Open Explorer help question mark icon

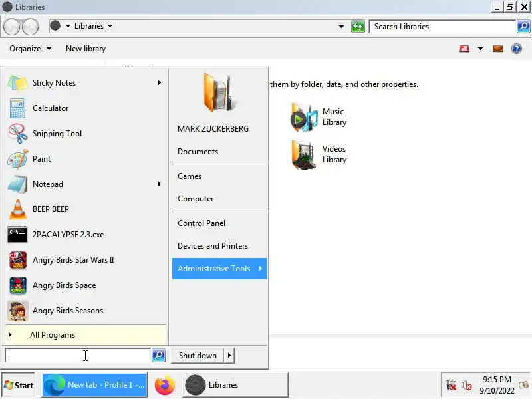pos(517,49)
